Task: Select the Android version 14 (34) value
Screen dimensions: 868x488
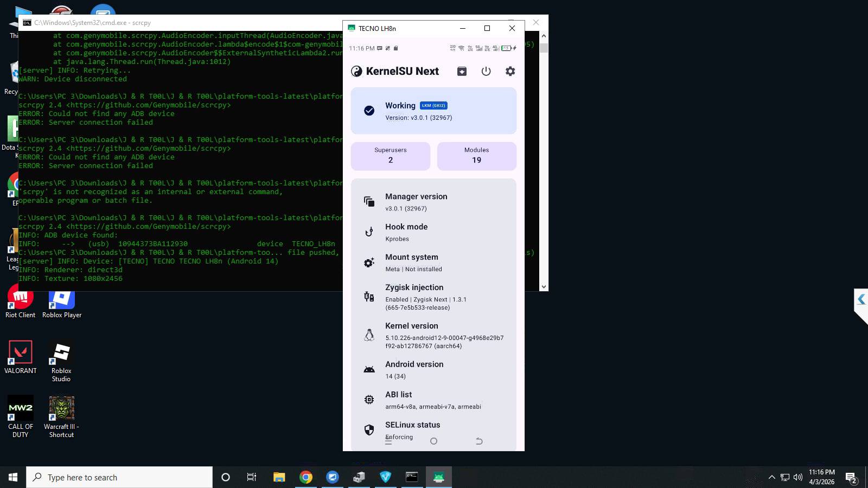Action: (395, 376)
